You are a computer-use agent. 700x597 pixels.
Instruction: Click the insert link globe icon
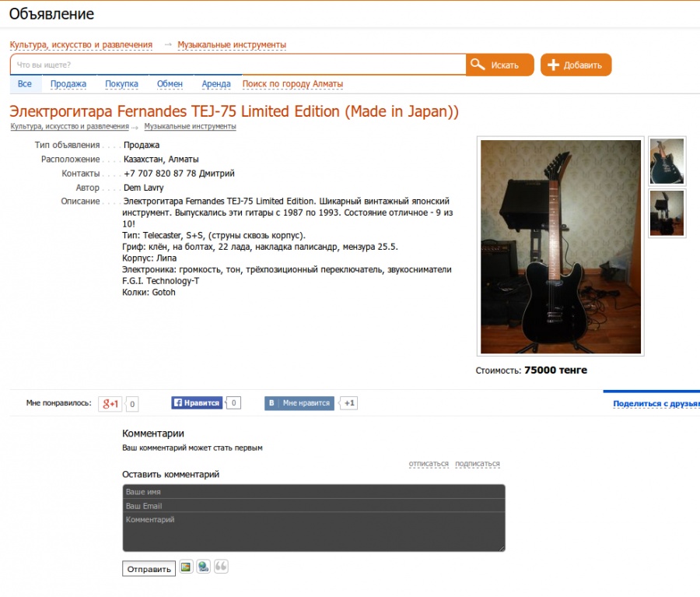click(x=204, y=567)
